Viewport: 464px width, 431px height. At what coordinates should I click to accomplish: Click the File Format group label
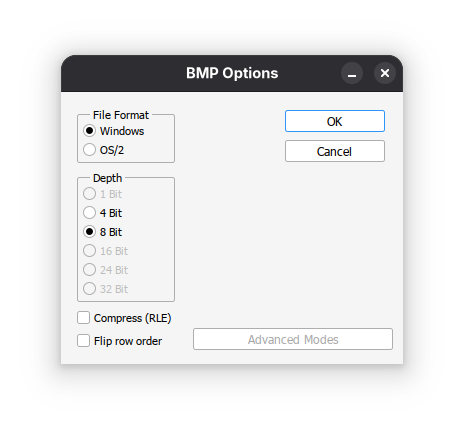(x=121, y=115)
